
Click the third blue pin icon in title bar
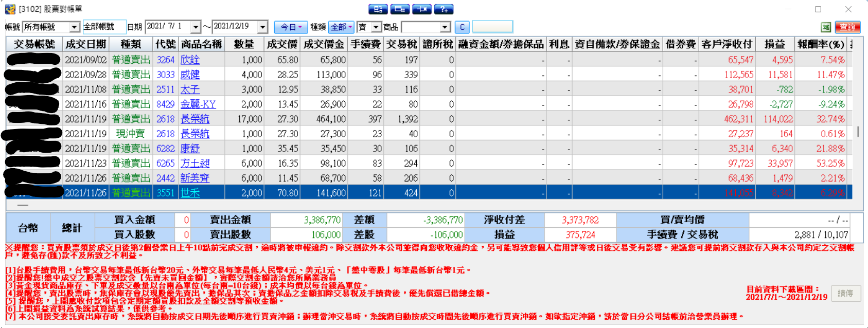[x=421, y=9]
